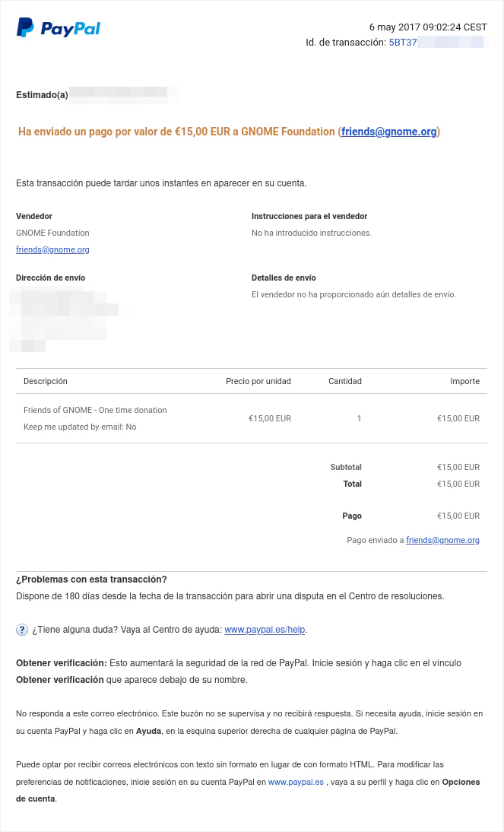The height and width of the screenshot is (832, 504).
Task: Click the "Importe" column header
Action: coord(464,381)
